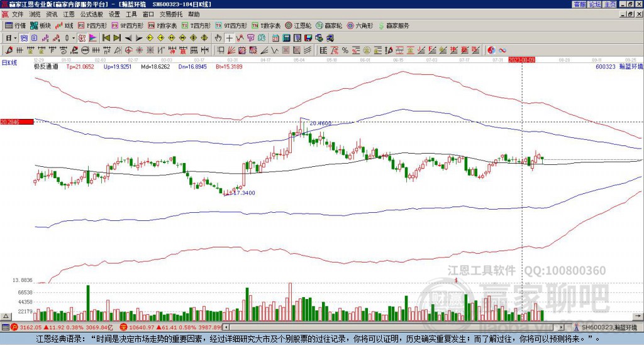Open the 板块 sector view

pyautogui.click(x=40, y=25)
